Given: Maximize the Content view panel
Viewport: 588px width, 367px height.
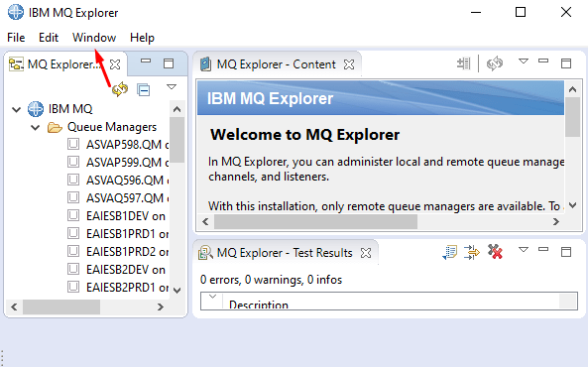Looking at the screenshot, I should coord(566,63).
